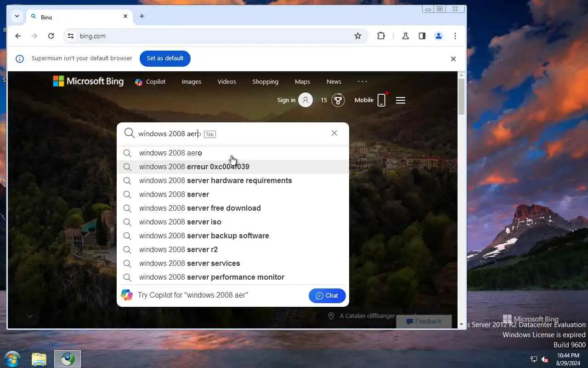Open the tab search dropdown arrow

17,16
